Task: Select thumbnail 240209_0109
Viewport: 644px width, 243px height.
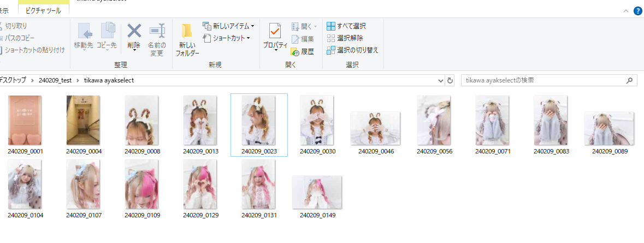Action: [141, 185]
